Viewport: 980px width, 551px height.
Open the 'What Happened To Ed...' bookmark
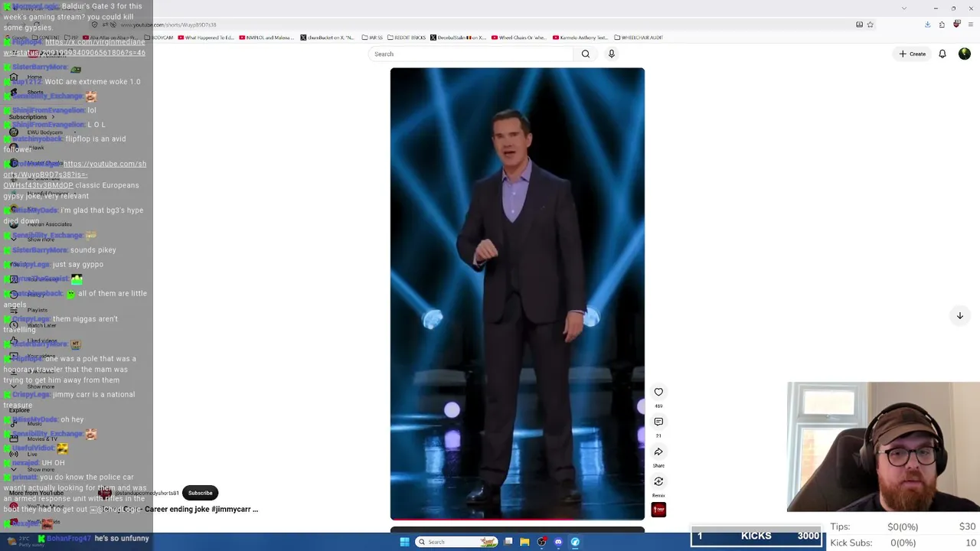[x=206, y=37]
